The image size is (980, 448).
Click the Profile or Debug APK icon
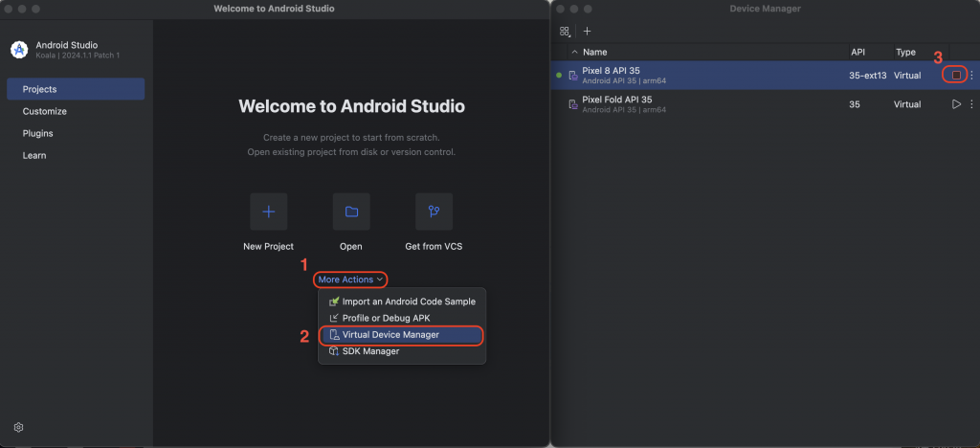pos(334,318)
